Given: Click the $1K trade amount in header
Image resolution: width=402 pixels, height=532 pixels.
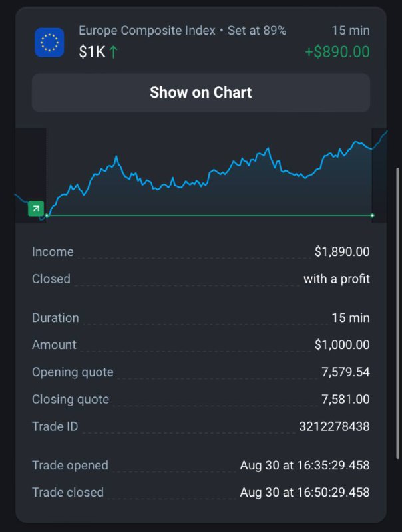Looking at the screenshot, I should coord(92,52).
